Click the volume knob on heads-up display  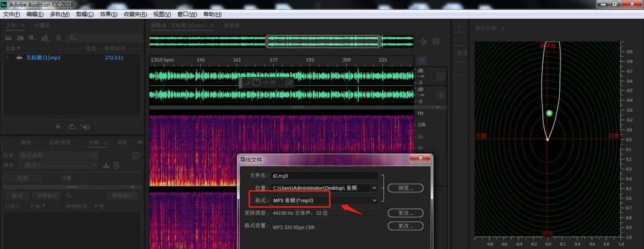[257, 82]
